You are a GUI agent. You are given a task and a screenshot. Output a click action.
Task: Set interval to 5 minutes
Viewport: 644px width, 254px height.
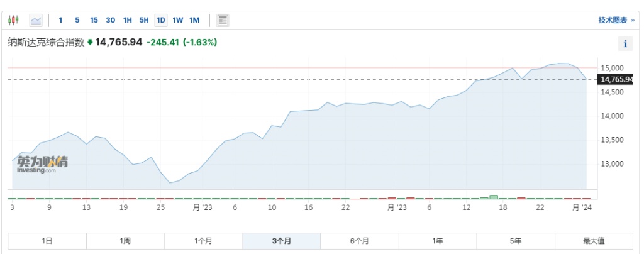point(77,20)
